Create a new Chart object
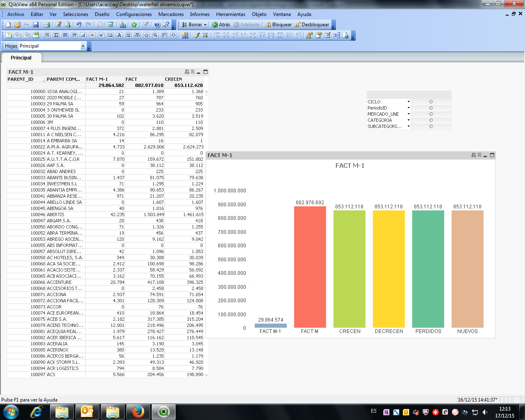This screenshot has width=525, height=420. click(x=83, y=35)
